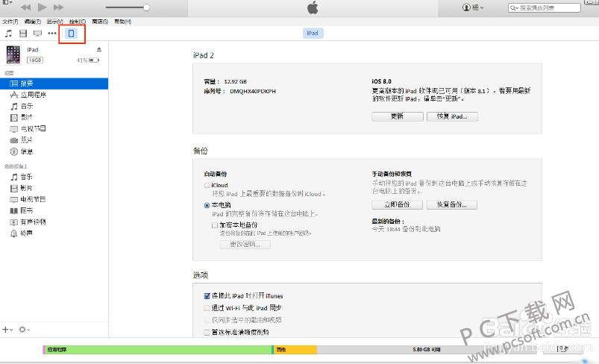Viewport: 599px width, 364px height.
Task: Click the Play button
Action: coord(43,7)
